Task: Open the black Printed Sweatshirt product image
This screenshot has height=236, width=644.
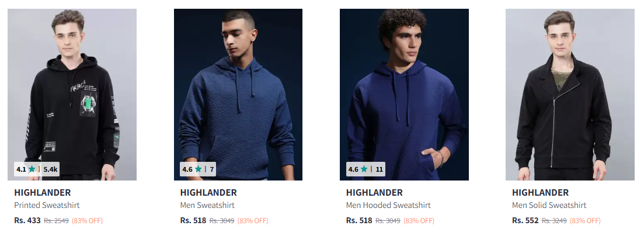Action: [72, 95]
